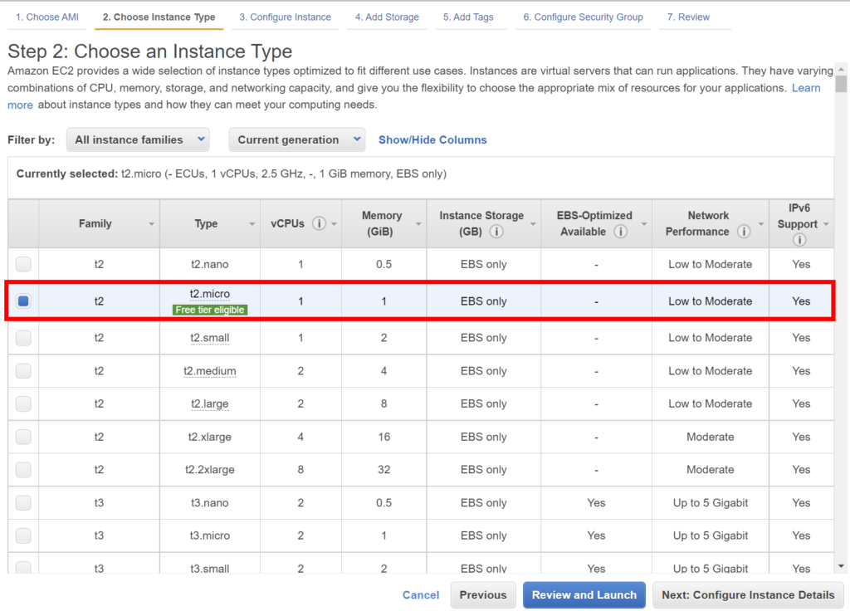
Task: Go to 5. Add Tags tab
Action: 468,17
